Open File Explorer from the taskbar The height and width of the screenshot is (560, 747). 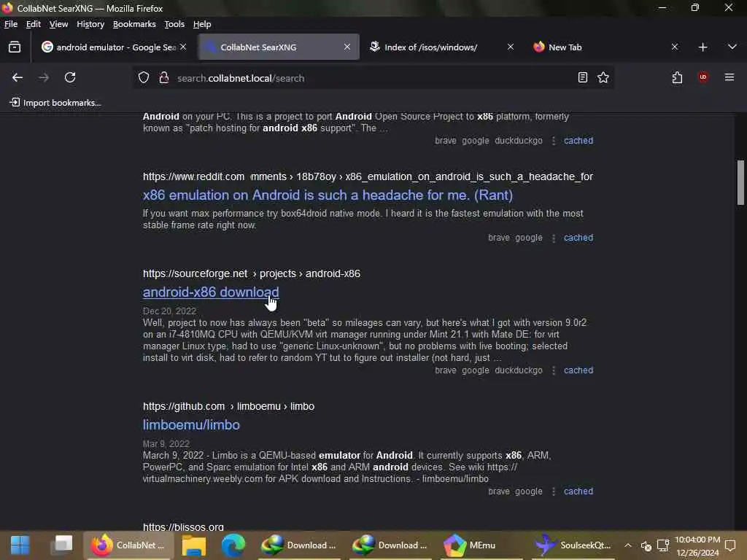coord(193,545)
